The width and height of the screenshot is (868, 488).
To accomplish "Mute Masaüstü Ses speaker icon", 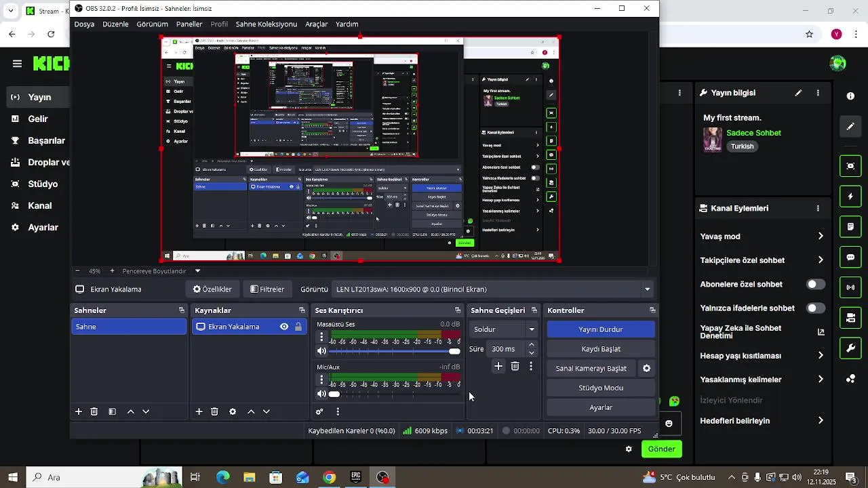I will tap(321, 351).
